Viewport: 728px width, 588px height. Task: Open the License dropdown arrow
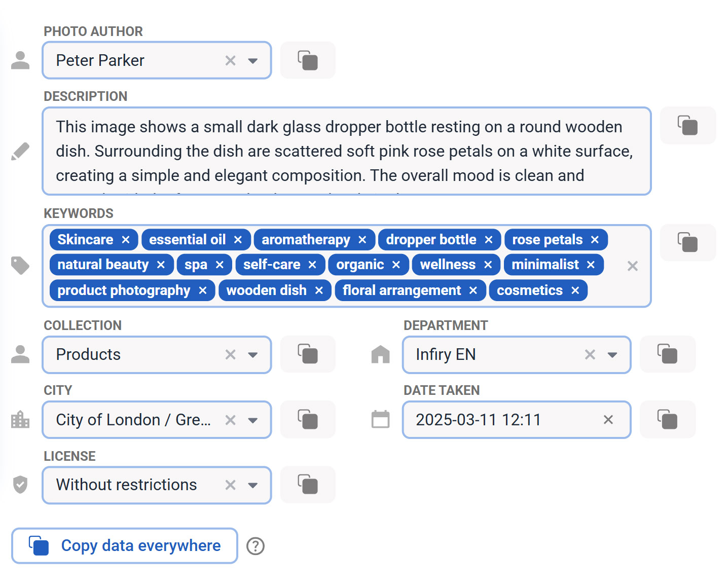(x=252, y=485)
